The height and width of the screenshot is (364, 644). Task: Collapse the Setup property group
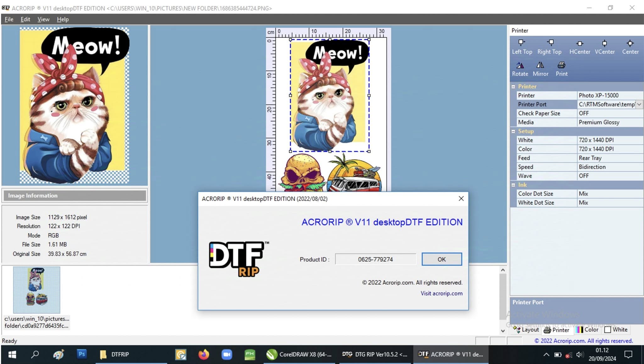tap(513, 131)
